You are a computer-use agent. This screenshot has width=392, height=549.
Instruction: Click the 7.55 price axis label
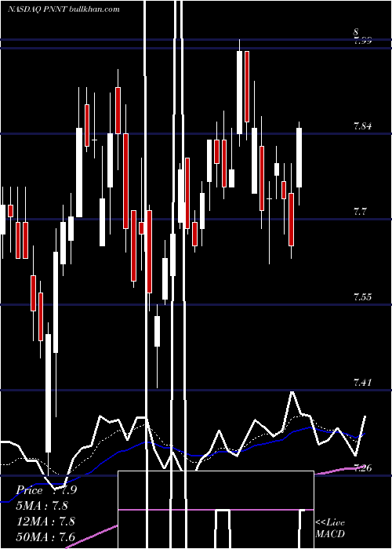coord(362,297)
